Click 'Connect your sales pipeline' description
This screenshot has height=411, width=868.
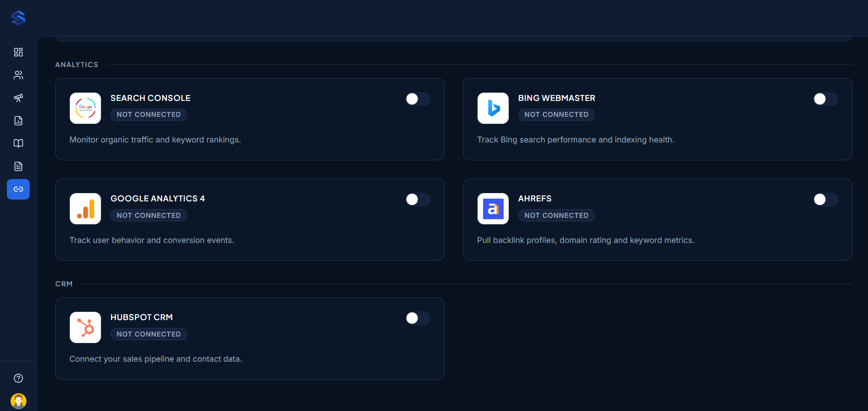156,359
